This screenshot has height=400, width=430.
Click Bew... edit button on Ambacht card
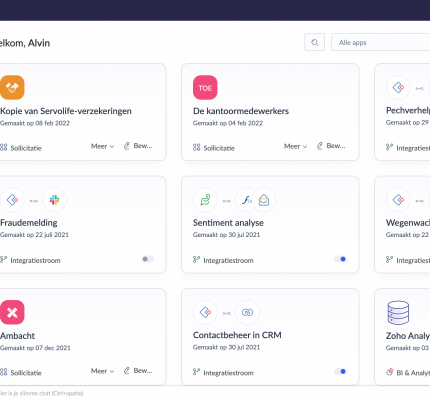pos(138,370)
